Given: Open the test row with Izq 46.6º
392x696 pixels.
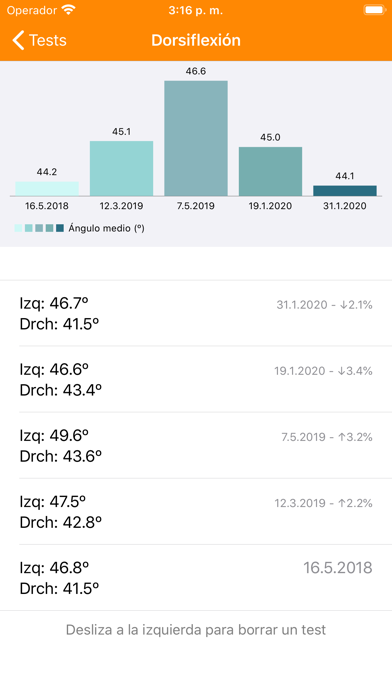Looking at the screenshot, I should click(196, 380).
